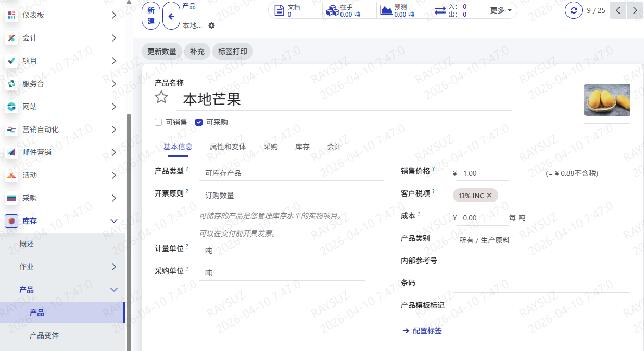Click the 本地芒果 product name field
The width and height of the screenshot is (644, 351).
click(344, 99)
